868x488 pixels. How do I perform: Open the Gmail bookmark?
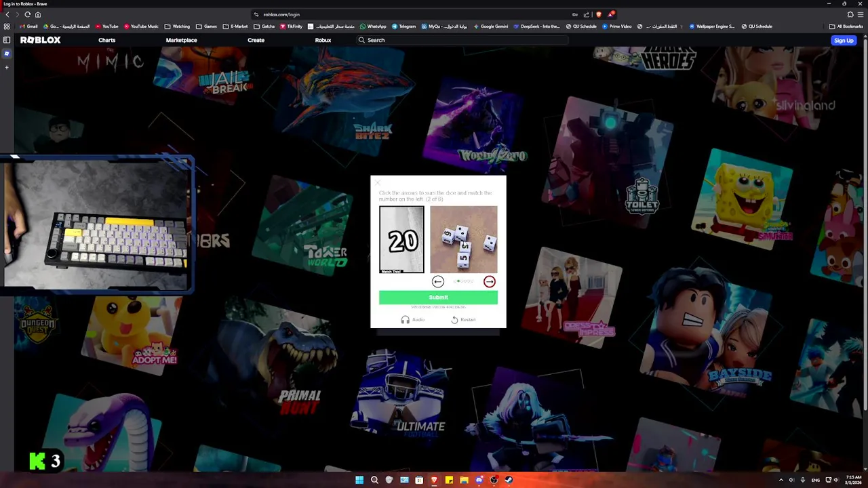(x=28, y=26)
